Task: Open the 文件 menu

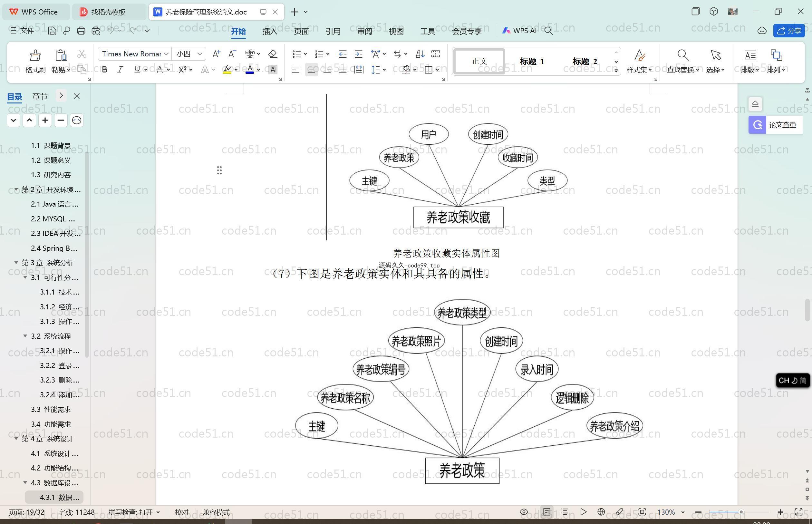Action: [x=23, y=31]
